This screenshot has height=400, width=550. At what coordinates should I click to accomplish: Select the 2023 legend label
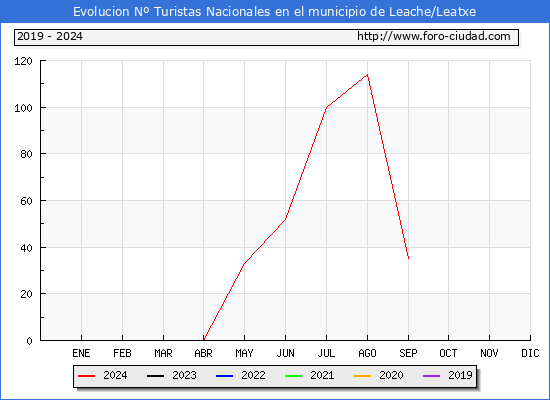pos(184,375)
